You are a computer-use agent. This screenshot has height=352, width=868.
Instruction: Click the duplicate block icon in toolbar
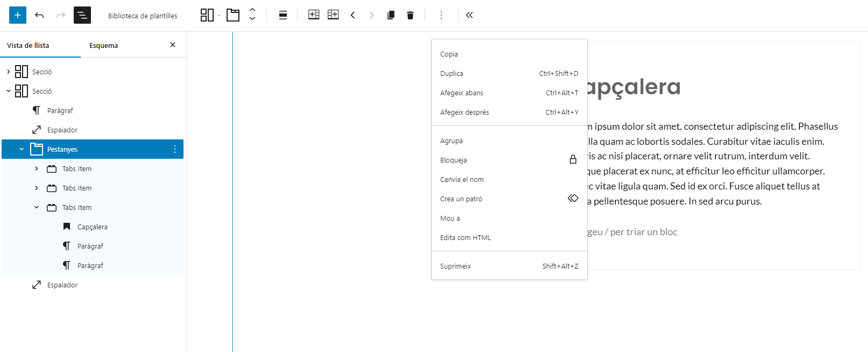tap(391, 15)
